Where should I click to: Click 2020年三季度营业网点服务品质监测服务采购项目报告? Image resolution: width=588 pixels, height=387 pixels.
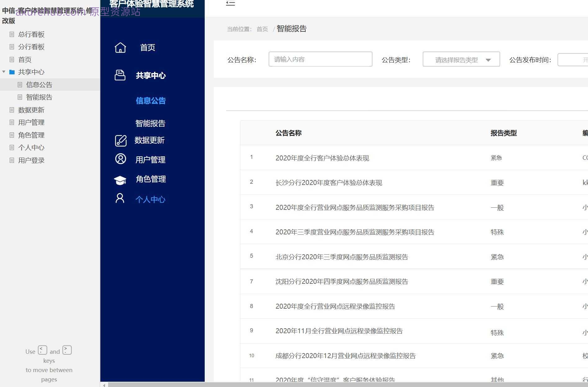[x=355, y=232]
